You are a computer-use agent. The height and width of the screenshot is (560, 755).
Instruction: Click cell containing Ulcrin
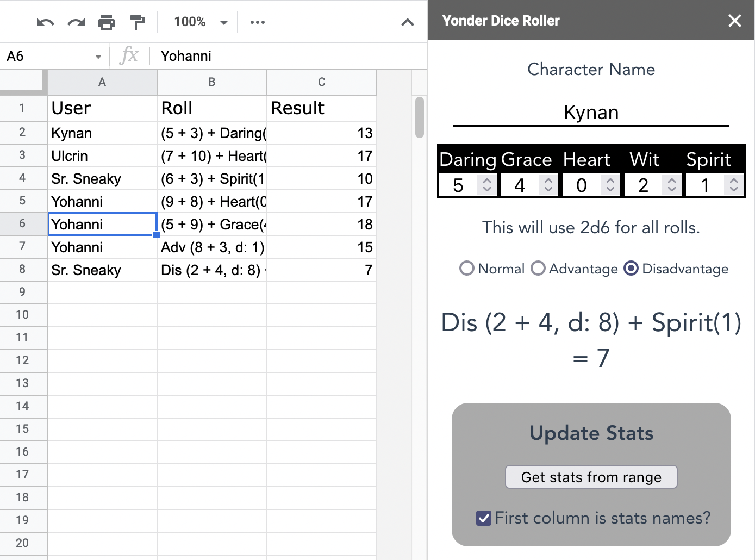pyautogui.click(x=102, y=155)
